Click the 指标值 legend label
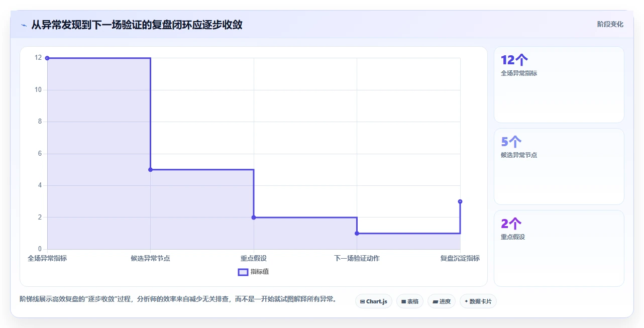The width and height of the screenshot is (644, 328). (x=260, y=272)
